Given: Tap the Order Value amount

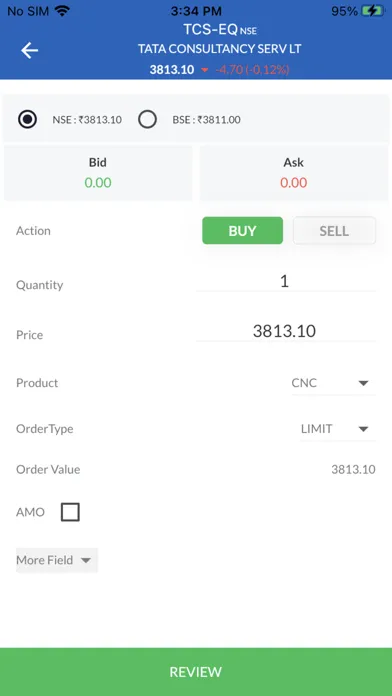Looking at the screenshot, I should click(353, 470).
